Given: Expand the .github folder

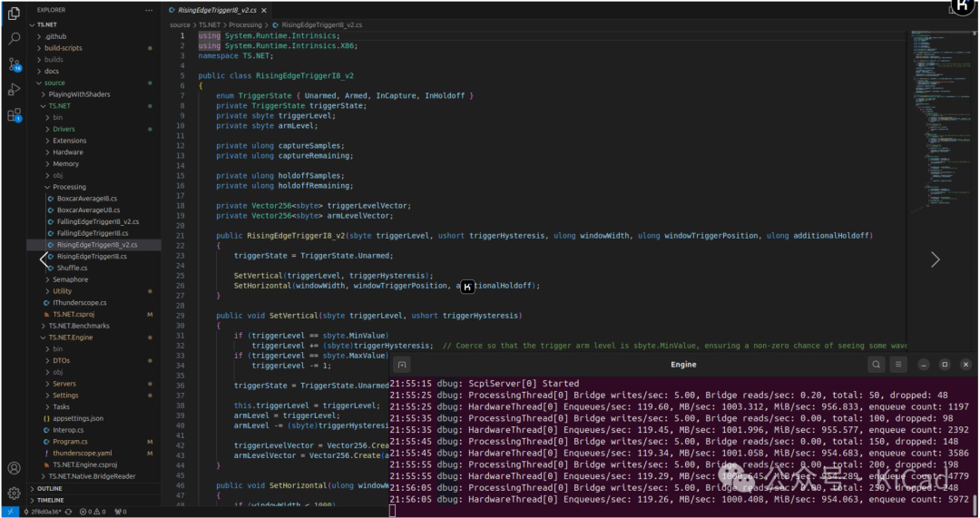Looking at the screenshot, I should (x=93, y=36).
